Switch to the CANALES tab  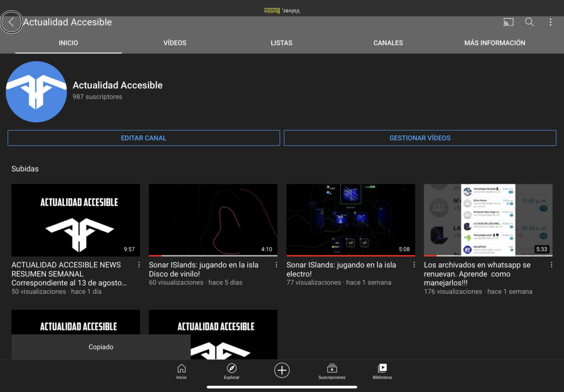[388, 43]
